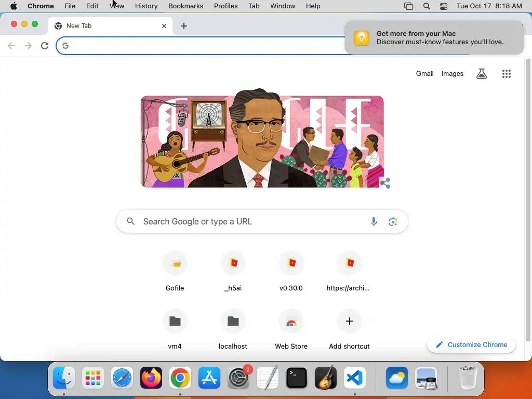532x399 pixels.
Task: Open the _h5ai shortcut
Action: [x=233, y=271]
